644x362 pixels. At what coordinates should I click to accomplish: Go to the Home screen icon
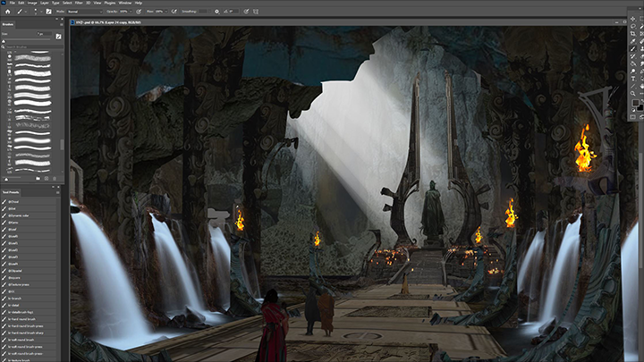tap(7, 12)
